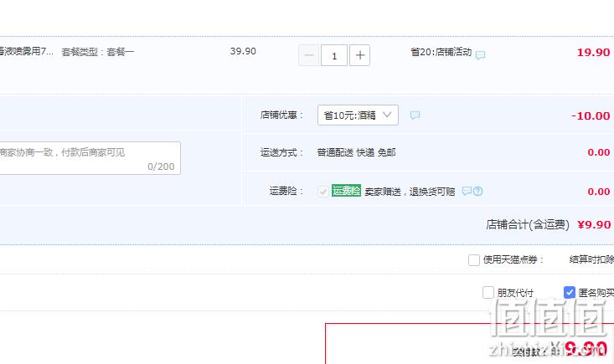Click the item subtotal 19.90
The height and width of the screenshot is (364, 614).
593,53
